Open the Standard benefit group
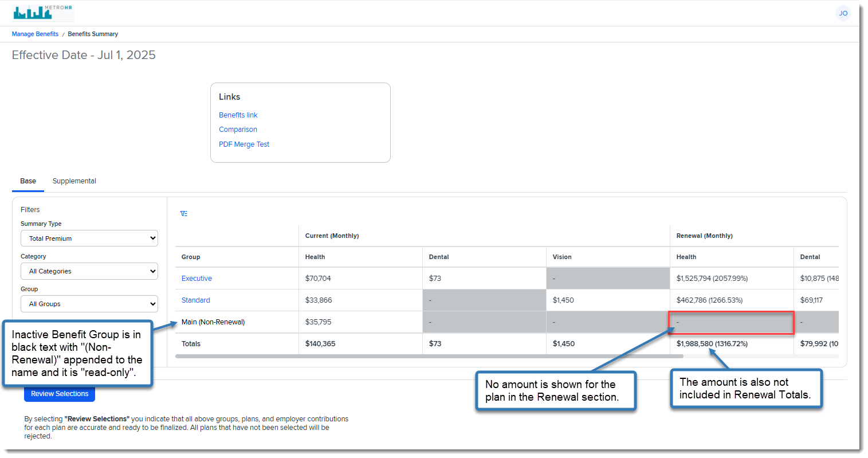The width and height of the screenshot is (868, 458). pyautogui.click(x=195, y=300)
